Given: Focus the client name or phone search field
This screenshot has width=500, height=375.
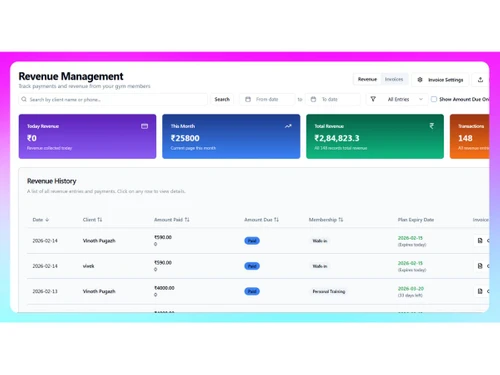Looking at the screenshot, I should point(113,99).
